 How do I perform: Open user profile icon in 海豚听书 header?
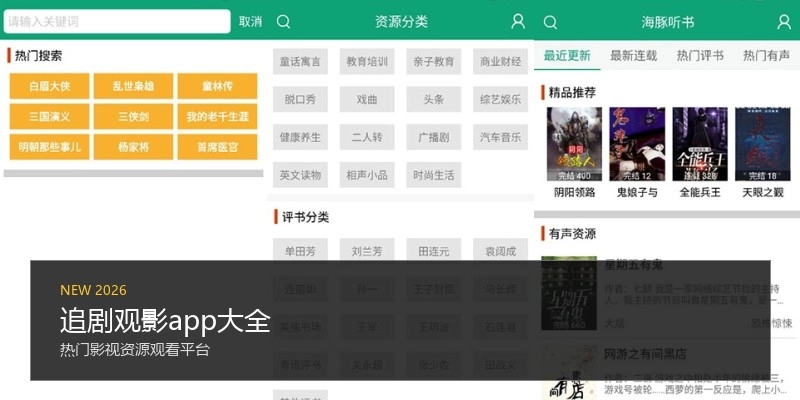tap(784, 22)
